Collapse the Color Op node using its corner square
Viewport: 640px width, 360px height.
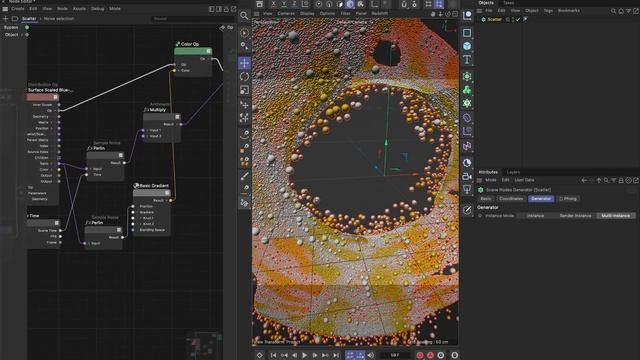[x=209, y=51]
